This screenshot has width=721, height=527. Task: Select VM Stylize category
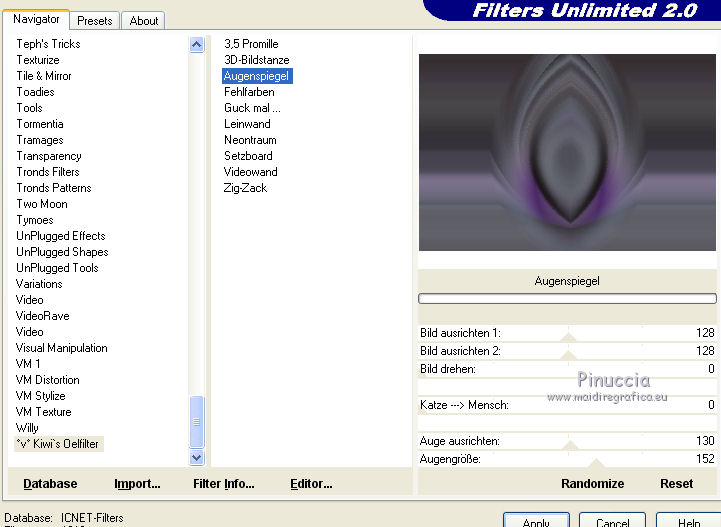pos(40,396)
